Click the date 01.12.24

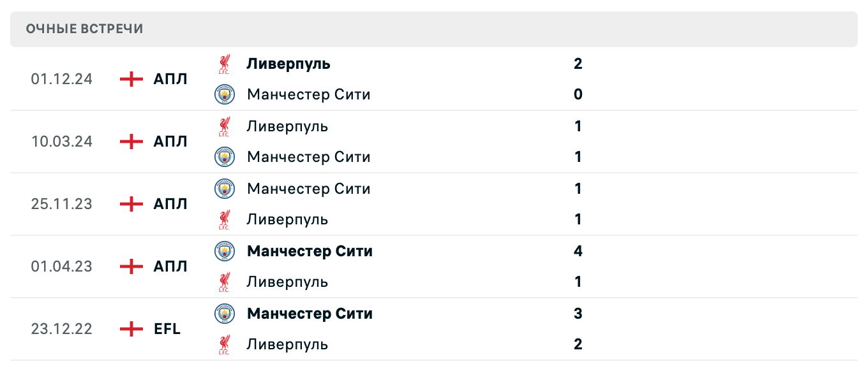(61, 79)
